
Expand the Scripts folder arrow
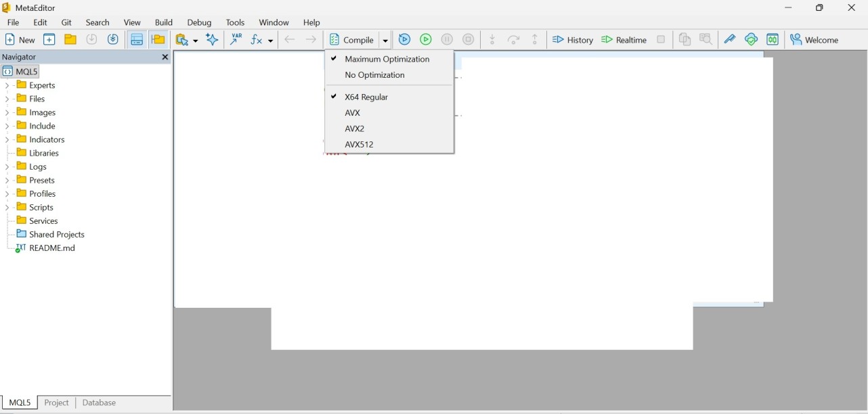pyautogui.click(x=7, y=208)
